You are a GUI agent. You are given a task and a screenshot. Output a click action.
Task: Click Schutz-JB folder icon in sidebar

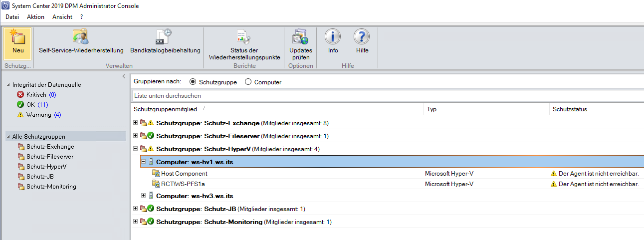pyautogui.click(x=21, y=177)
